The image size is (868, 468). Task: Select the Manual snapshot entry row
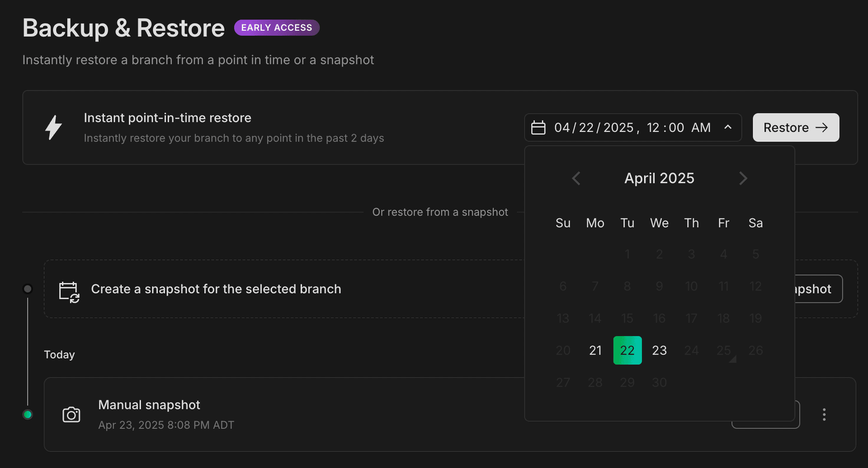271,414
